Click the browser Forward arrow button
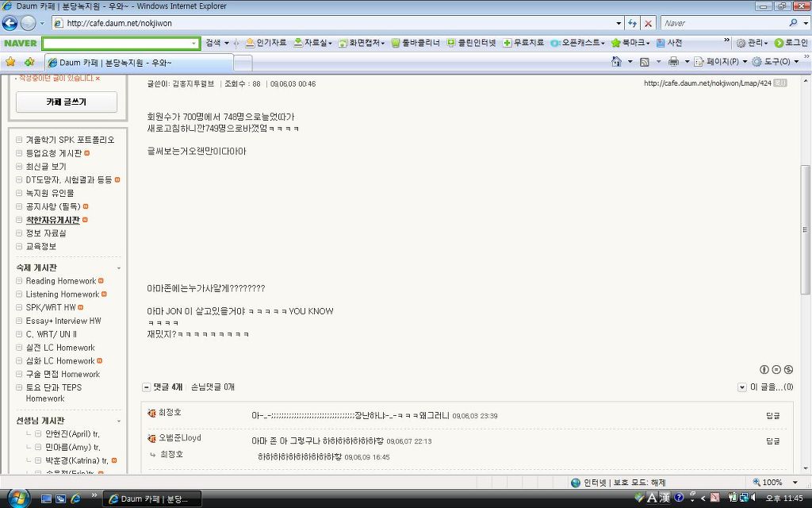This screenshot has width=812, height=508. pos(28,23)
